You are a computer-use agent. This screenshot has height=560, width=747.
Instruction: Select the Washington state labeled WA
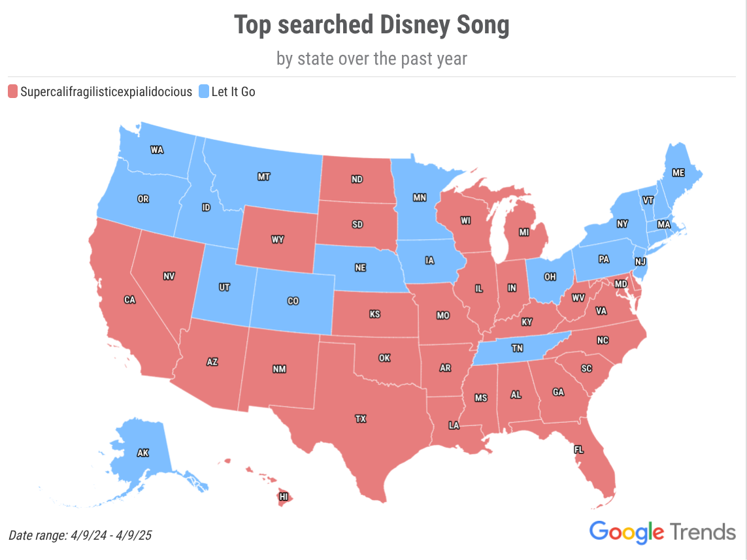[x=158, y=150]
